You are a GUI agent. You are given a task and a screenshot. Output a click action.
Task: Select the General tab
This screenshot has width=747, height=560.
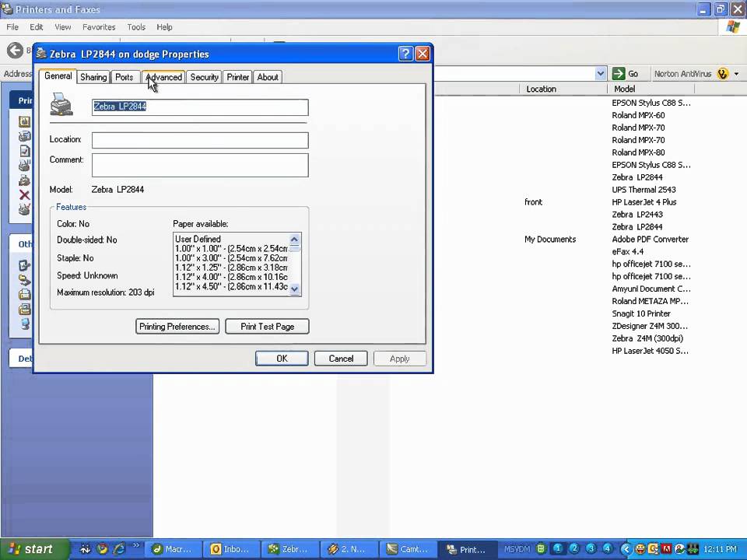[x=58, y=76]
